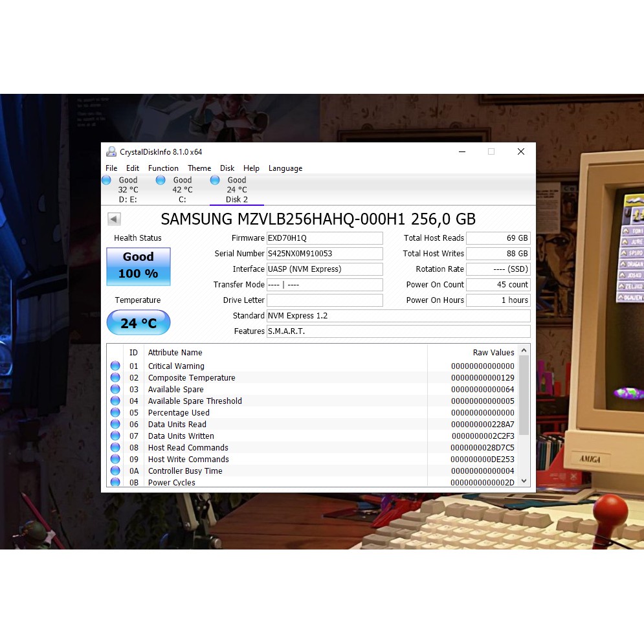Click the previous disk arrow button

[x=114, y=219]
